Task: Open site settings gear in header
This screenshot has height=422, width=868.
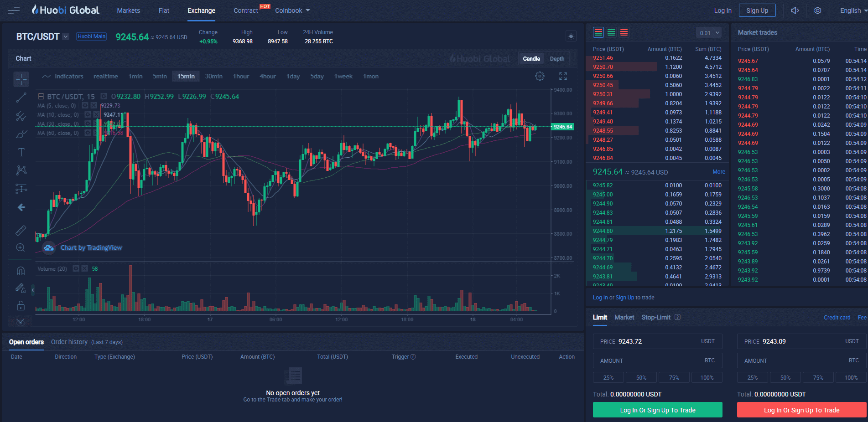Action: tap(818, 10)
